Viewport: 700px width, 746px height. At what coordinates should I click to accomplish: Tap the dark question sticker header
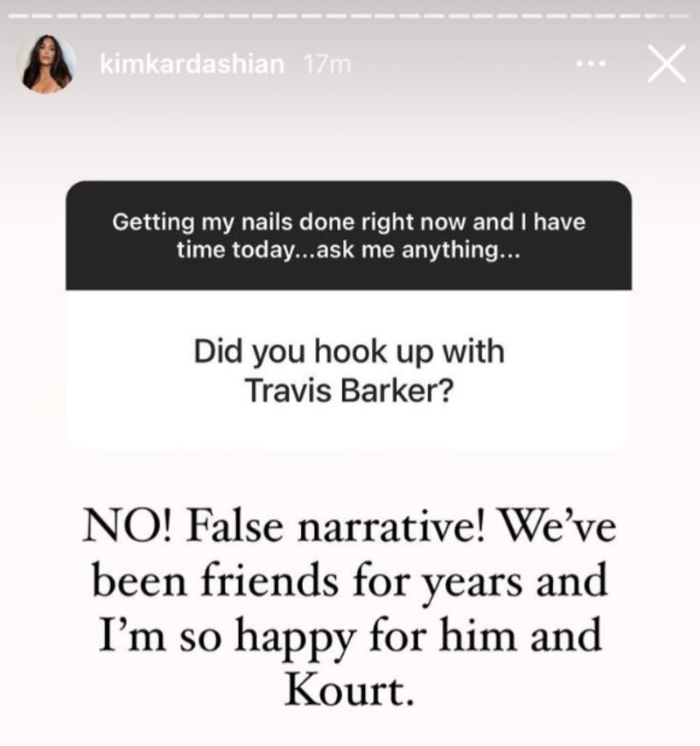[x=348, y=236]
